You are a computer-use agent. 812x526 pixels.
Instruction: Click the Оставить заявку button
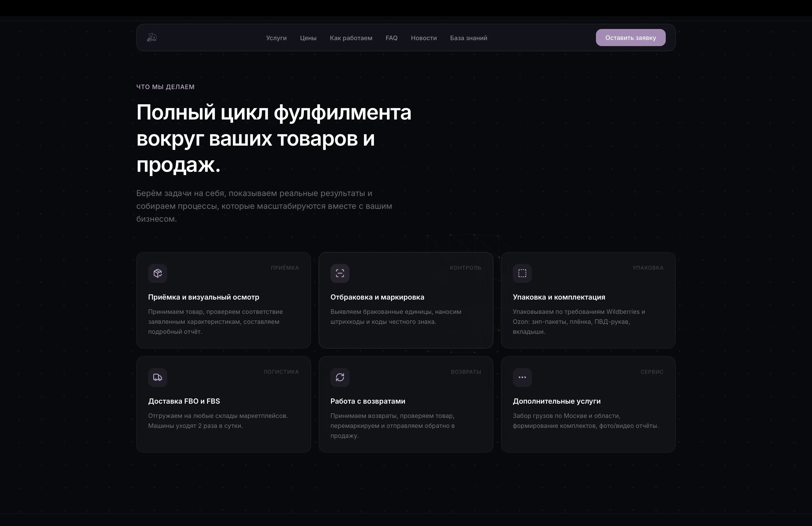[631, 38]
